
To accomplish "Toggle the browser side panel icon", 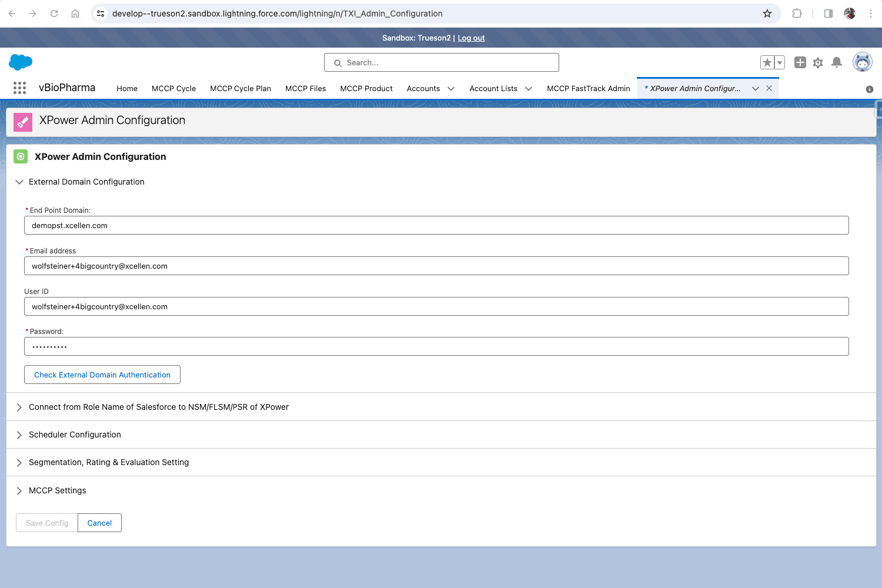I will pyautogui.click(x=828, y=14).
